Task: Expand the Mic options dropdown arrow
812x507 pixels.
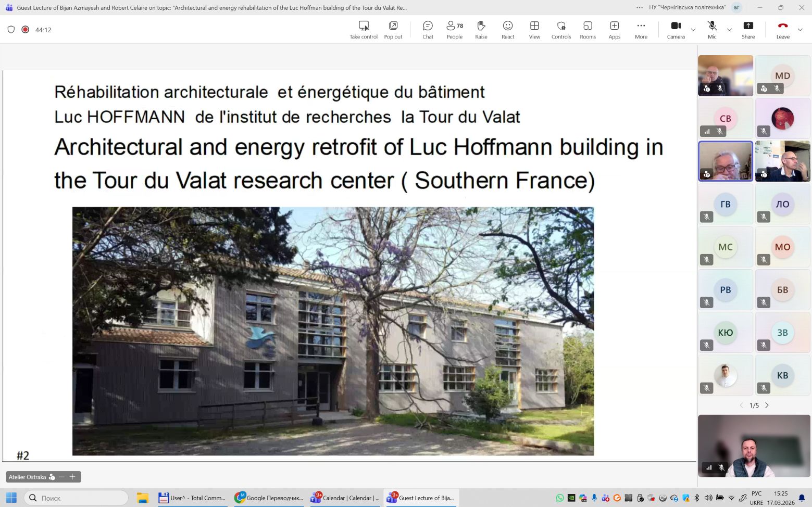Action: click(x=729, y=30)
